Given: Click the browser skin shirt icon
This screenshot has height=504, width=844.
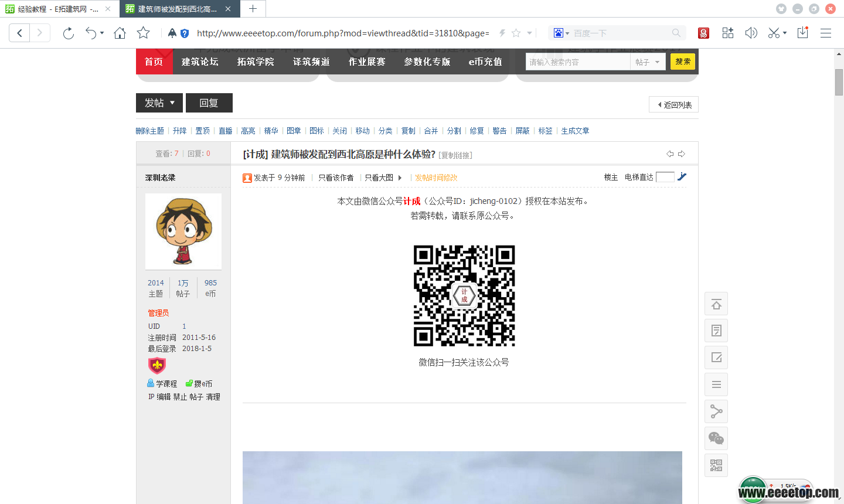Looking at the screenshot, I should 781,9.
